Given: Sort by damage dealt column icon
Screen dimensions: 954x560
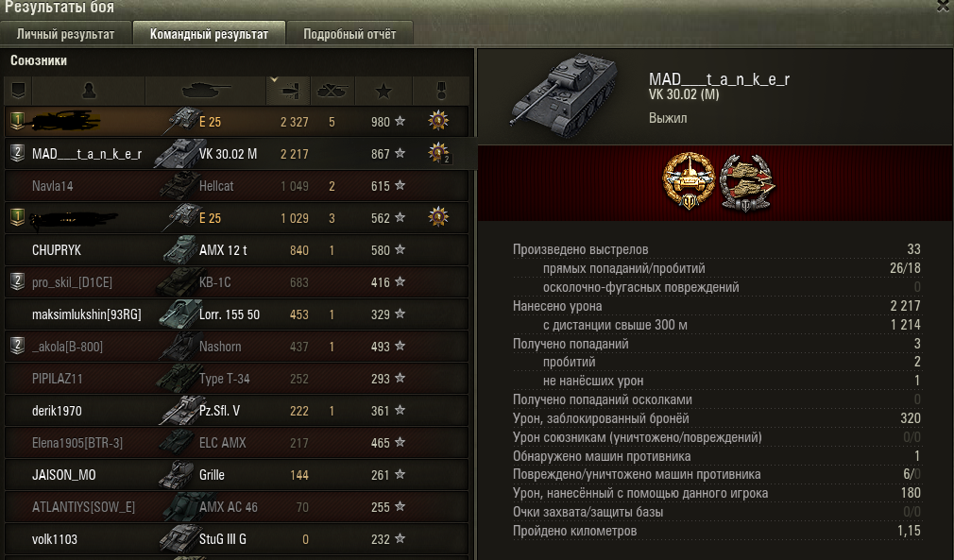Looking at the screenshot, I should 289,92.
